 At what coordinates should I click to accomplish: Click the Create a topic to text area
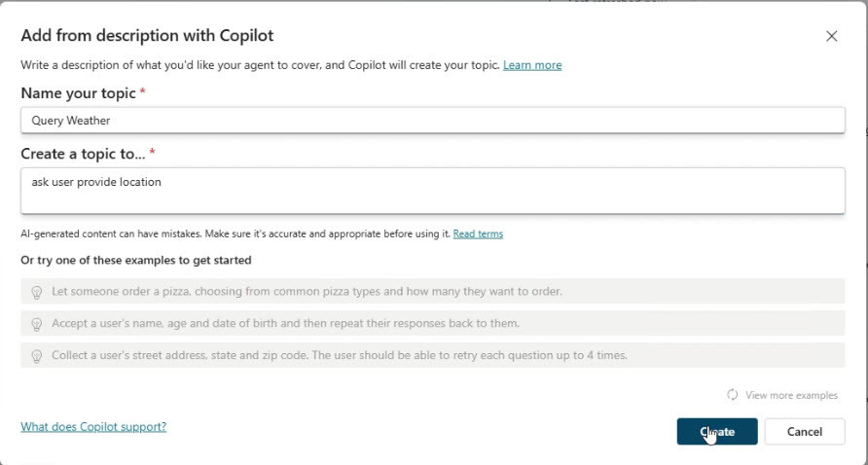pos(433,191)
